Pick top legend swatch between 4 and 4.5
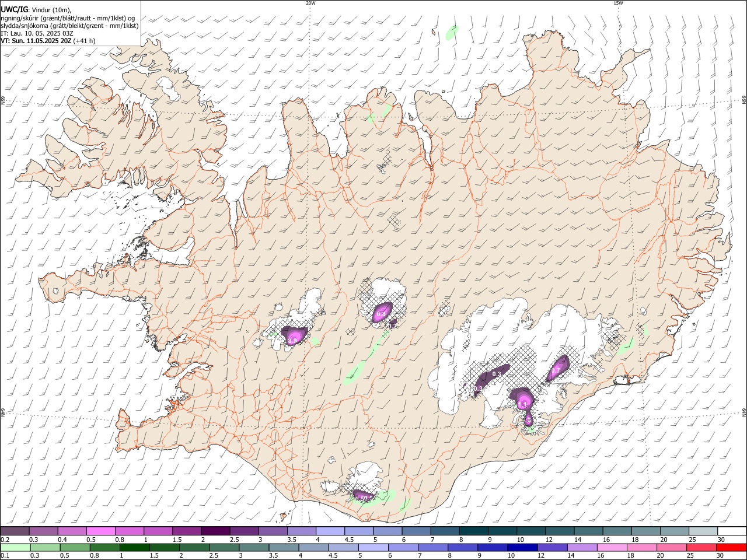Image resolution: width=747 pixels, height=560 pixels. coord(330,531)
